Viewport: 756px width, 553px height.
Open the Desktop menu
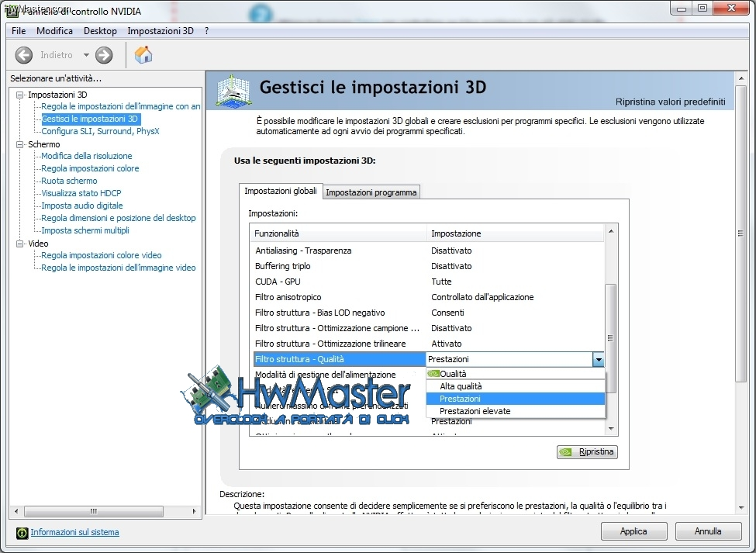[x=100, y=31]
